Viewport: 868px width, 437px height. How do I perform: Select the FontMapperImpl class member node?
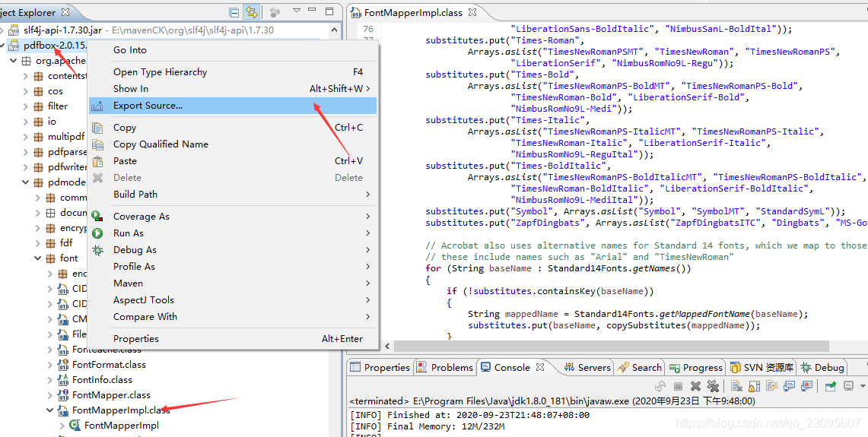(x=121, y=426)
